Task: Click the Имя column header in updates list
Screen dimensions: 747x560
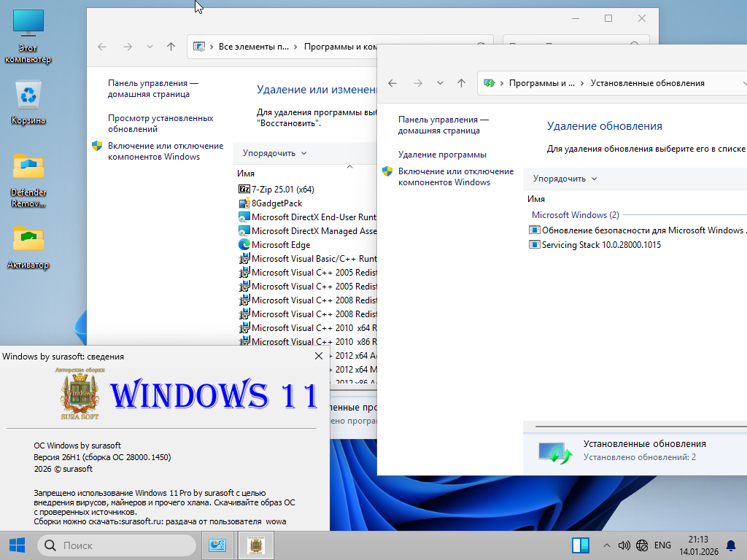Action: tap(536, 199)
